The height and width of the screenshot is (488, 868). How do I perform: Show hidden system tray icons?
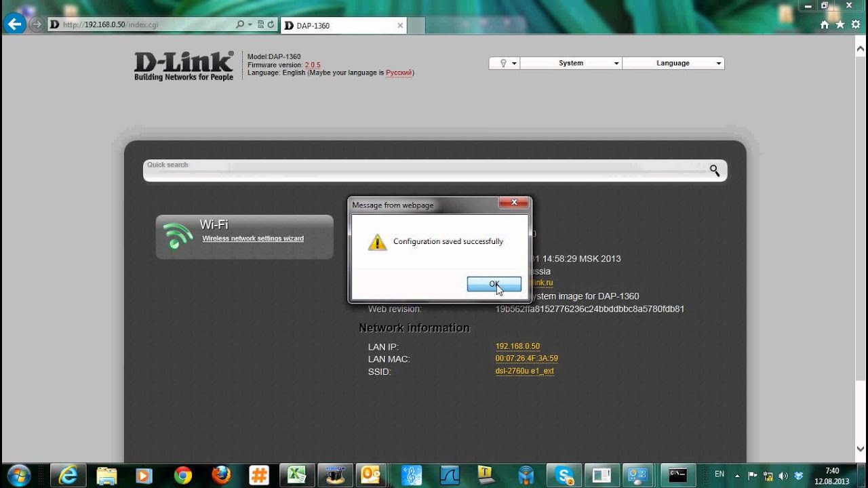[738, 475]
